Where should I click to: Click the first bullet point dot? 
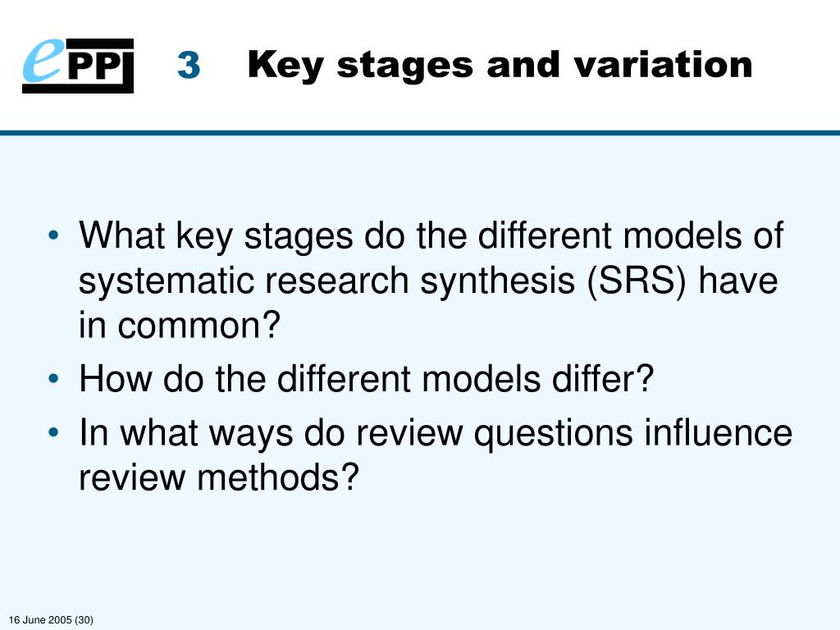pos(53,235)
